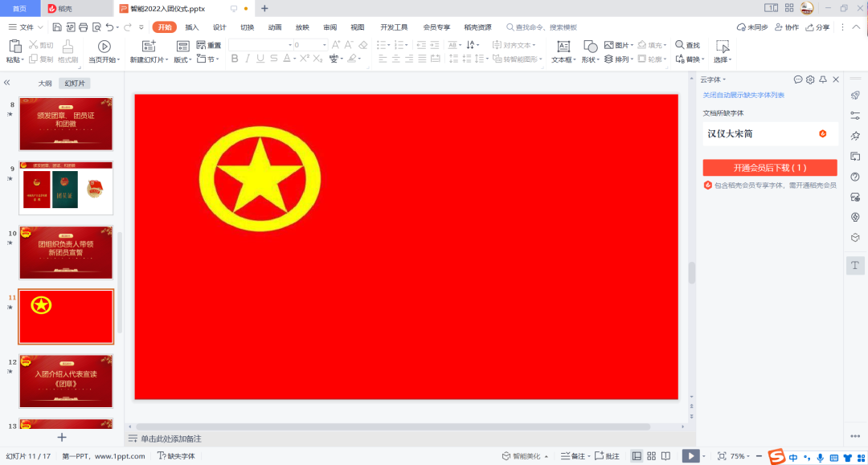This screenshot has height=465, width=868.
Task: Insert a 文本框 text box
Action: tap(563, 47)
